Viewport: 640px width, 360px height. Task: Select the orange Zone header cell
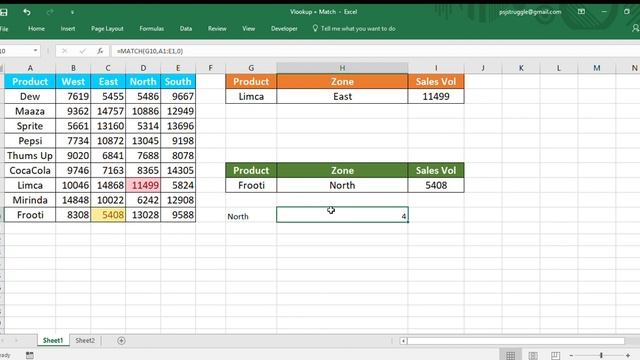[x=342, y=81]
